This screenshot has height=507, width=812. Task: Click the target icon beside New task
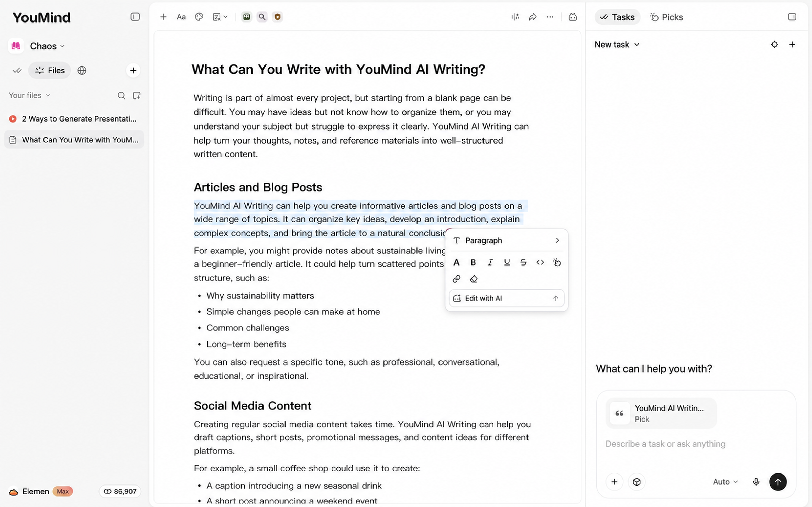[x=774, y=45]
